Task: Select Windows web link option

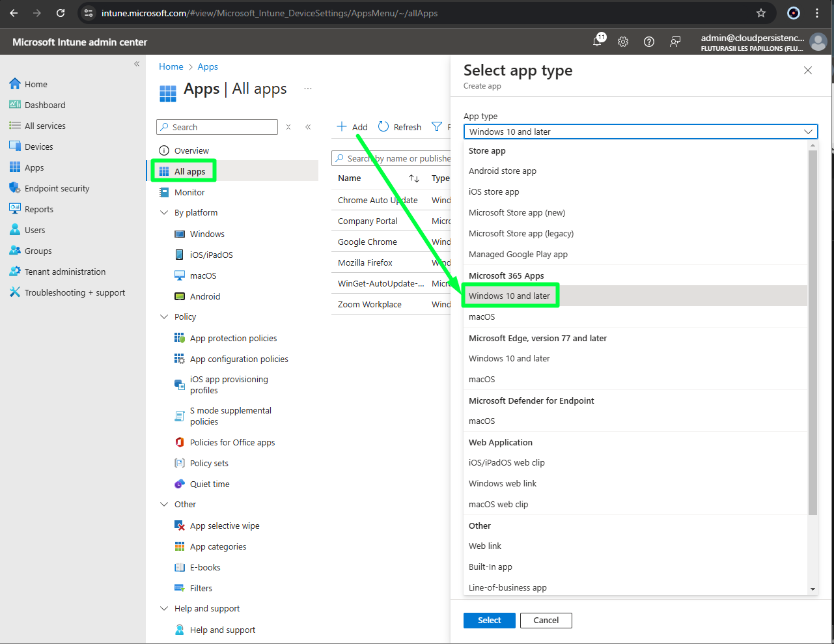Action: pyautogui.click(x=635, y=484)
